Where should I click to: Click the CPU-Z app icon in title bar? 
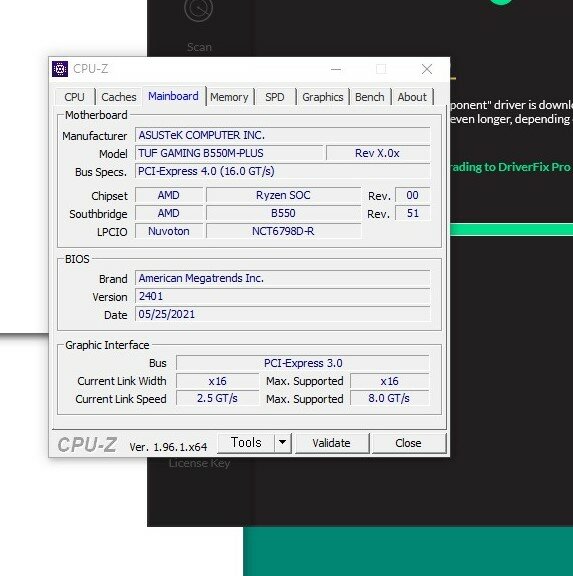pos(60,69)
